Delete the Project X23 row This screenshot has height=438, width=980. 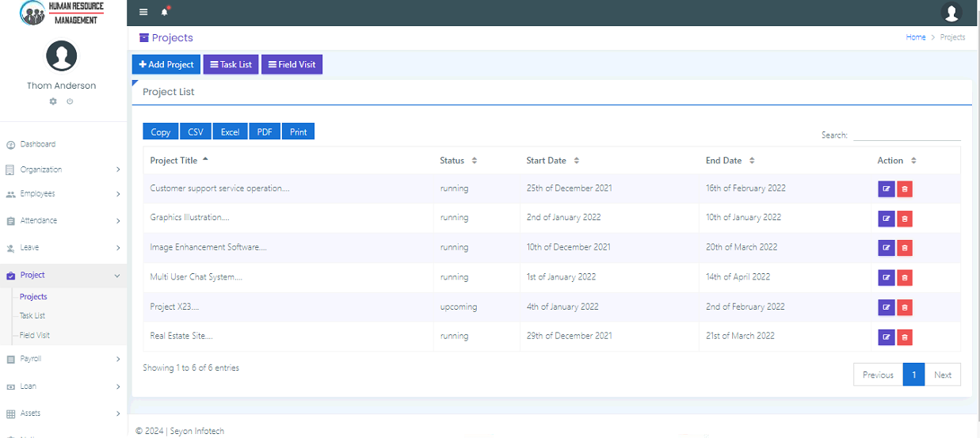pos(904,307)
